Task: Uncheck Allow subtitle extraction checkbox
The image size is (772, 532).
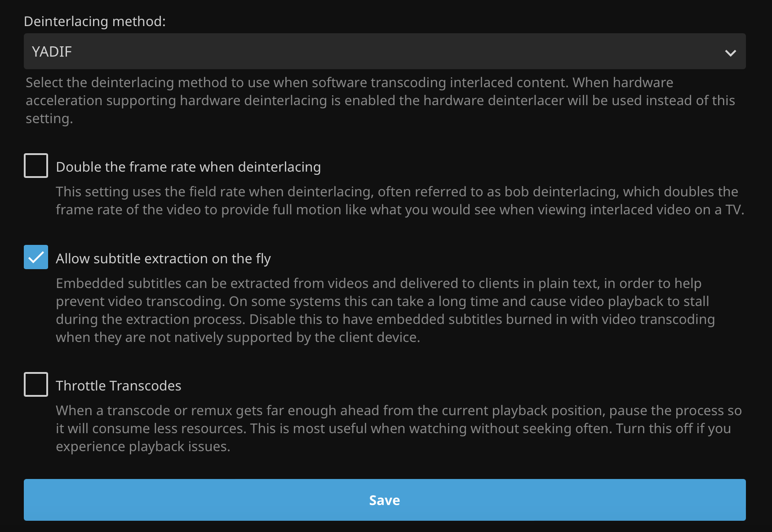Action: (x=36, y=257)
